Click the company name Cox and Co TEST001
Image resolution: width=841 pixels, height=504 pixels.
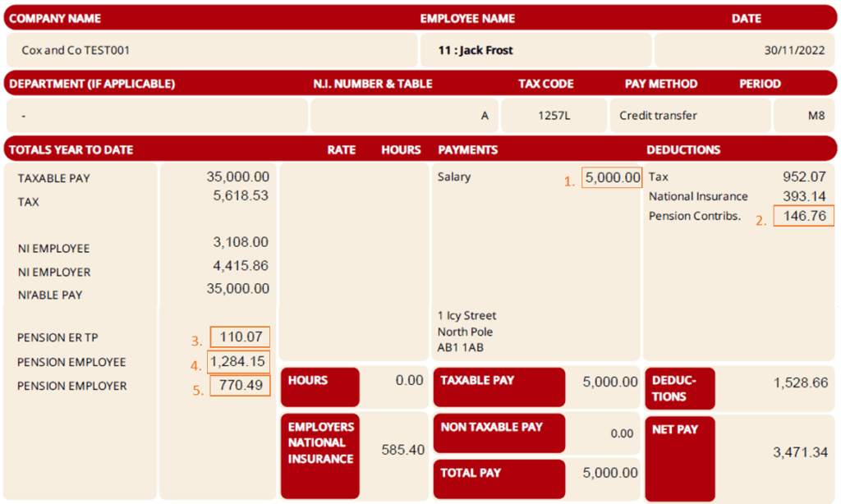click(76, 50)
